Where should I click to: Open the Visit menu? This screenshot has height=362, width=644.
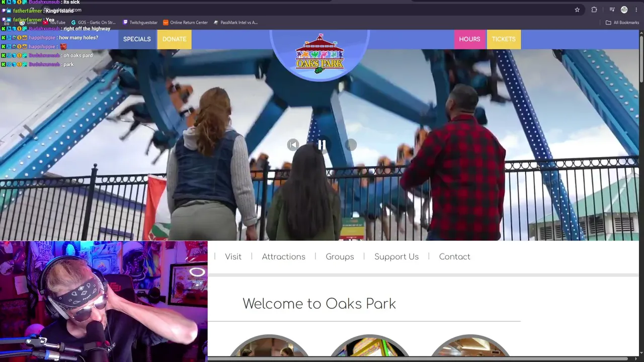233,256
